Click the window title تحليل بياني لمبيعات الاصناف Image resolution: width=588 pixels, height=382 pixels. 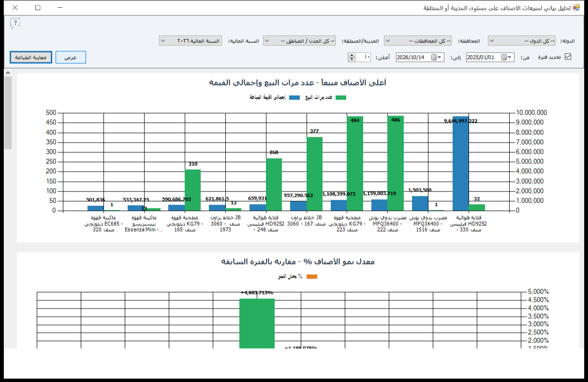coord(496,8)
